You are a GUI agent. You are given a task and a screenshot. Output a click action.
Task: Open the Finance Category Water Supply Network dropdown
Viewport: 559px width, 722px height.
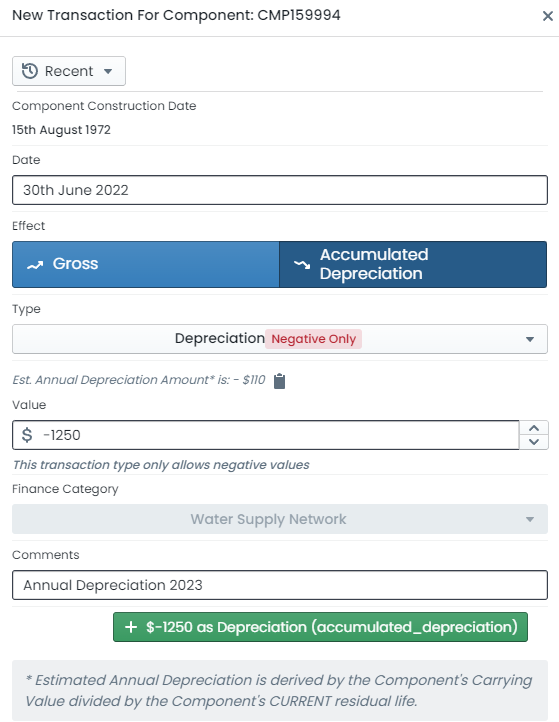[x=280, y=519]
